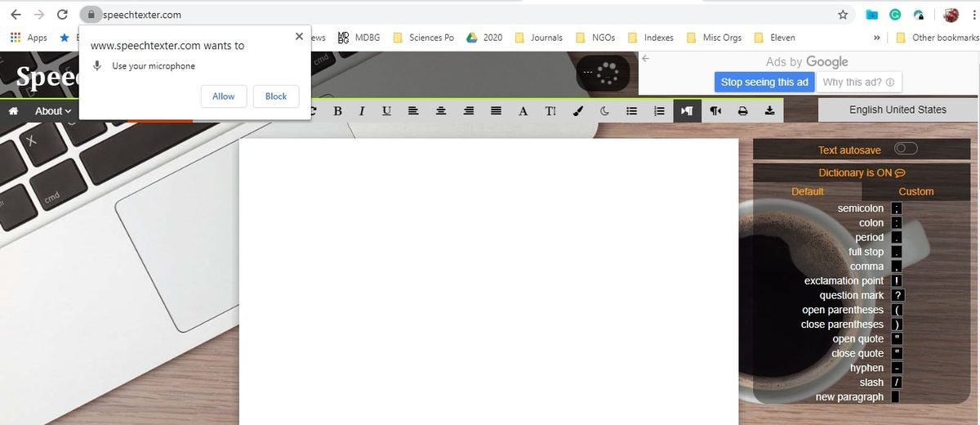Print the document with printer icon
This screenshot has width=980, height=425.
pos(742,111)
